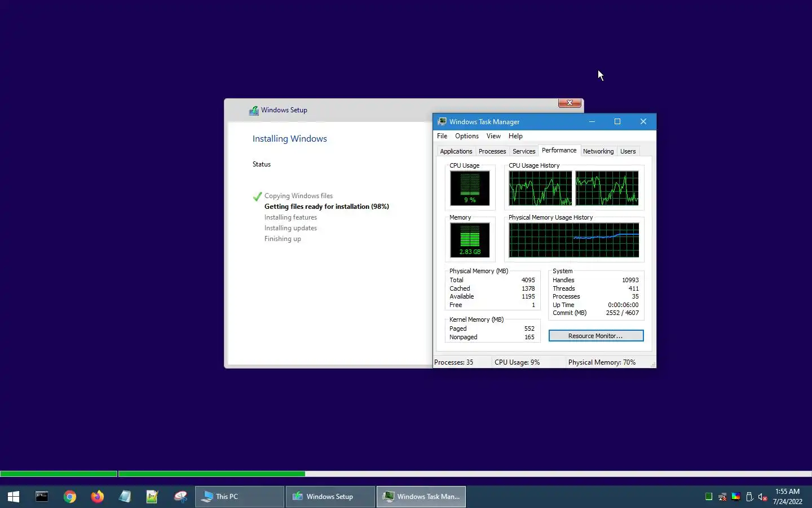Click the Windows Task Manager taskbar button

(x=421, y=497)
